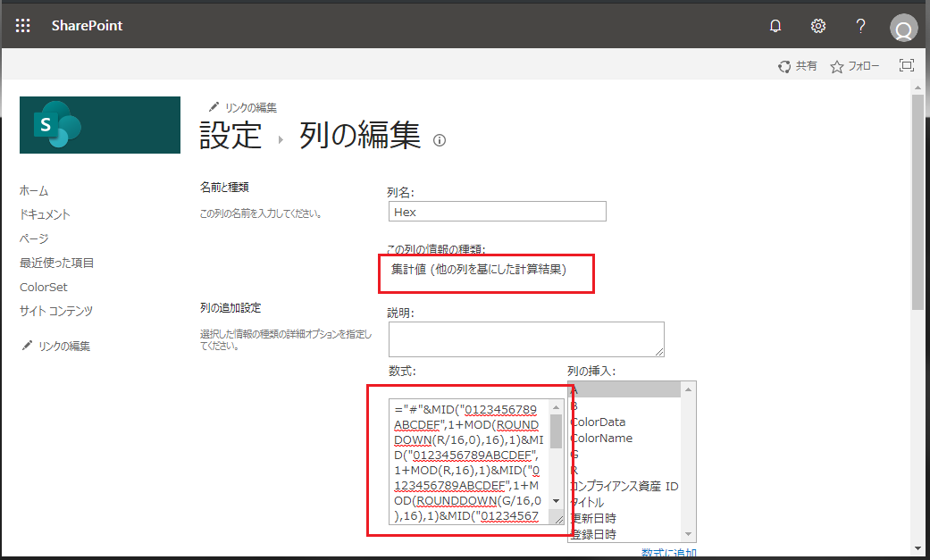
Task: Click the formula text area resize handle
Action: pyautogui.click(x=558, y=520)
